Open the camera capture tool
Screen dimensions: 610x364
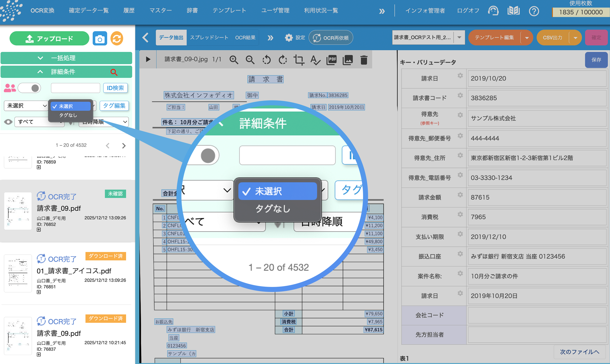click(100, 38)
